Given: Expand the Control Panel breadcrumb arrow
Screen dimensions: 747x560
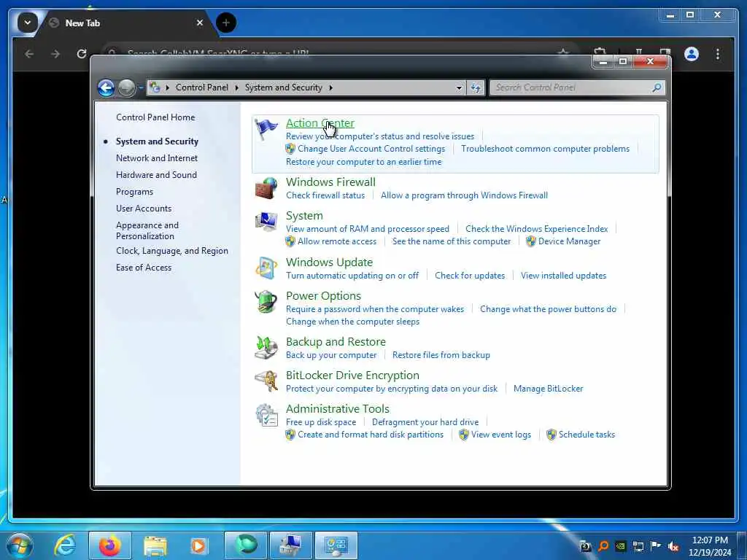Looking at the screenshot, I should pyautogui.click(x=236, y=87).
